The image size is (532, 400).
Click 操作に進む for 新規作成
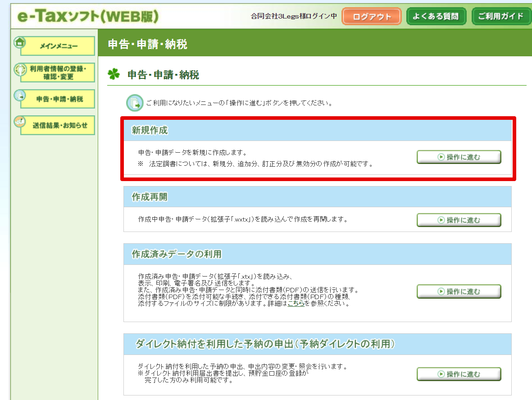point(459,157)
